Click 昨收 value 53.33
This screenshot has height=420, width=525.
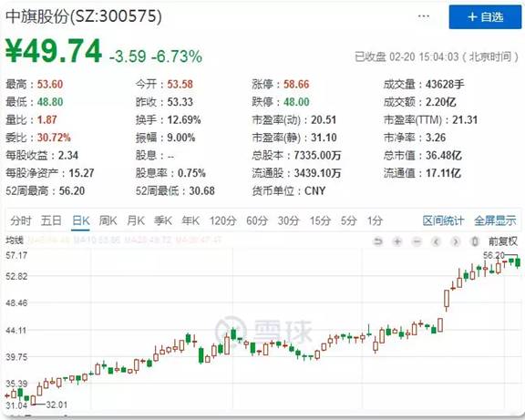click(x=180, y=102)
